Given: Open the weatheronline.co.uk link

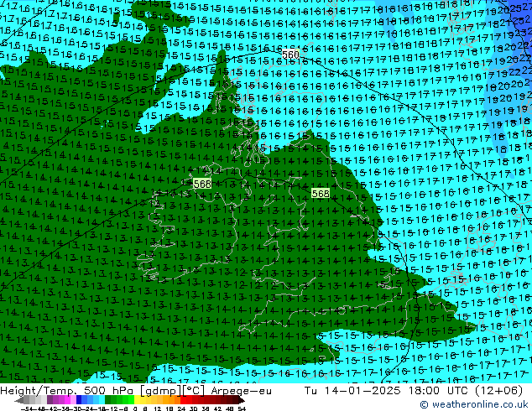Looking at the screenshot, I should click(x=474, y=404).
